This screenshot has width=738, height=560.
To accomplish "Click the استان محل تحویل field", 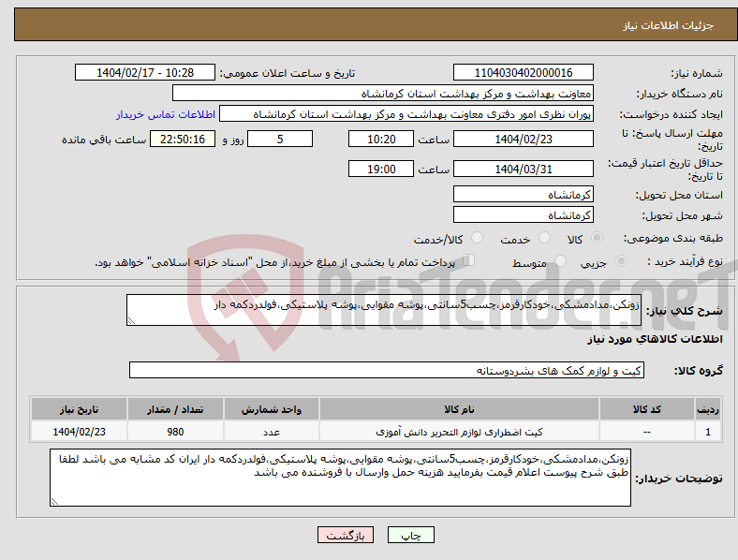I will point(524,194).
